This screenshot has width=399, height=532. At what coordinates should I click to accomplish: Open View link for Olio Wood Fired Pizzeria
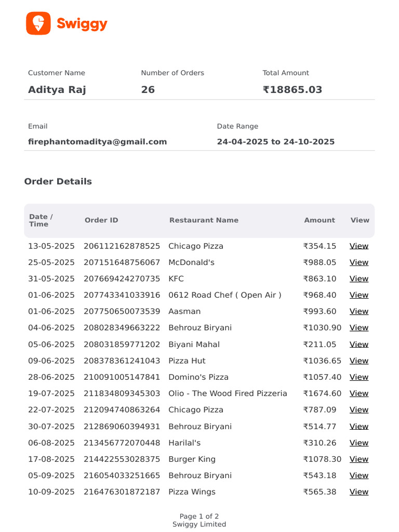359,393
